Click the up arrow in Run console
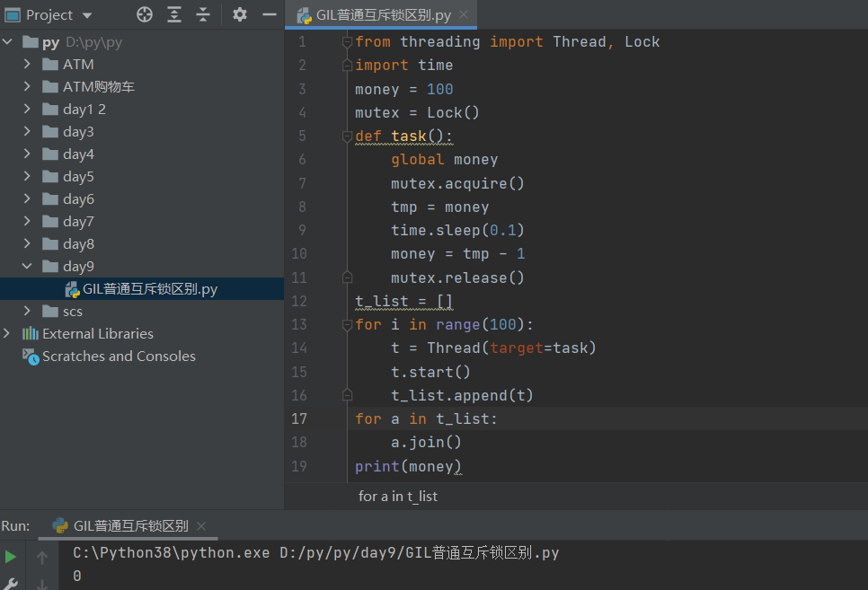The height and width of the screenshot is (590, 868). click(42, 557)
